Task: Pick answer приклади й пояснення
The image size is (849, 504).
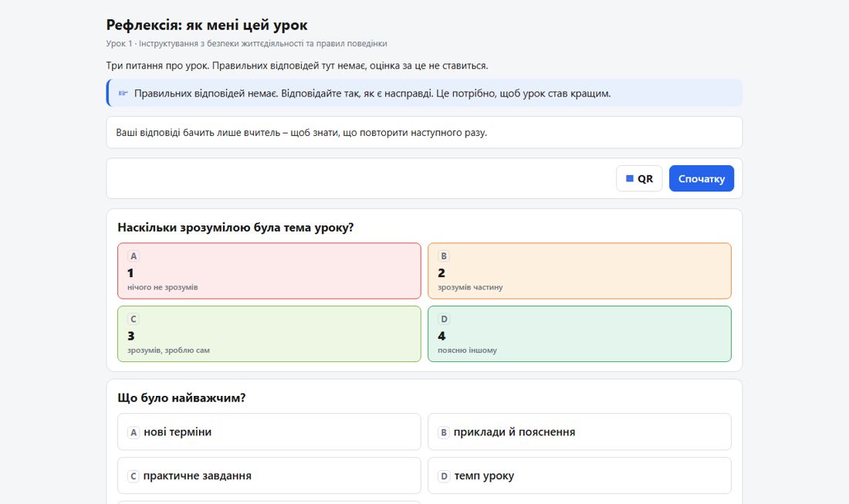Action: (580, 432)
